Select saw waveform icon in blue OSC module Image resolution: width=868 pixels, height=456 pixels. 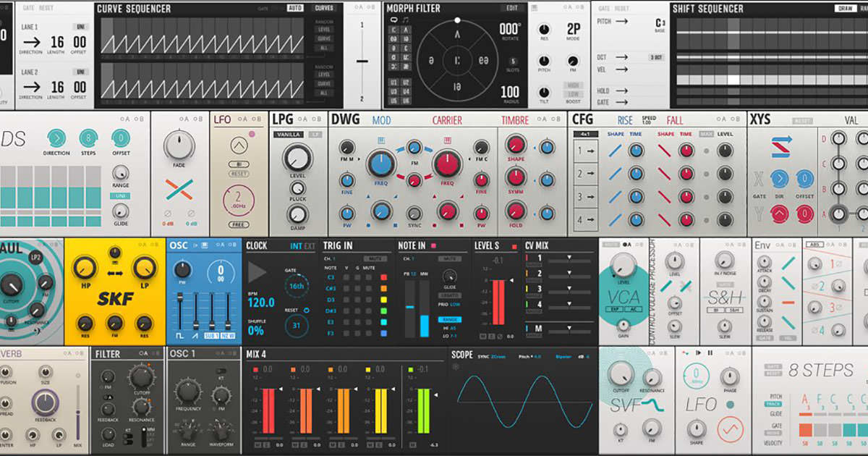[x=196, y=337]
